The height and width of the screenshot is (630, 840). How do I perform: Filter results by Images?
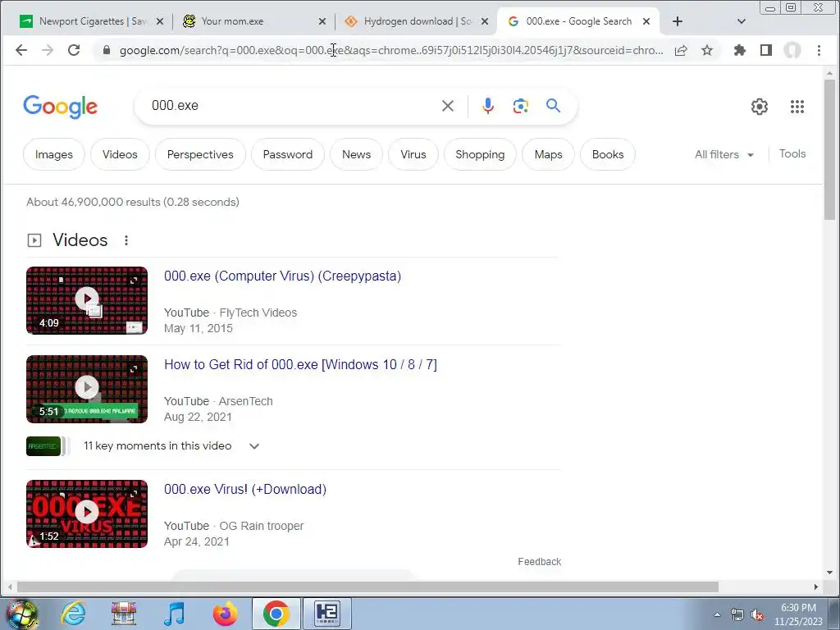click(54, 154)
